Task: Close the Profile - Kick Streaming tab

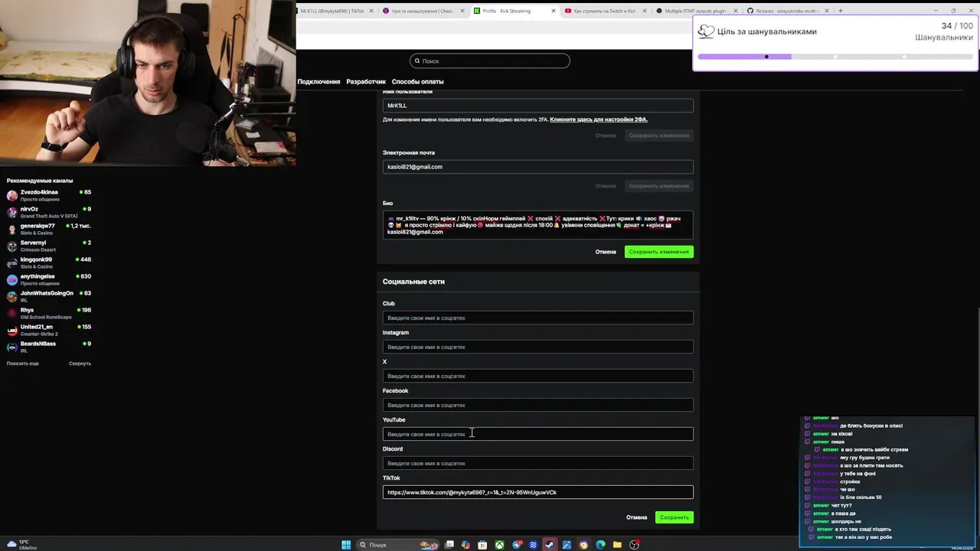Action: [554, 11]
